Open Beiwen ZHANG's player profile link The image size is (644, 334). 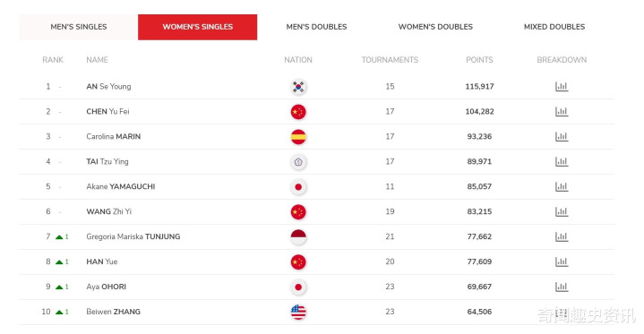pyautogui.click(x=113, y=312)
